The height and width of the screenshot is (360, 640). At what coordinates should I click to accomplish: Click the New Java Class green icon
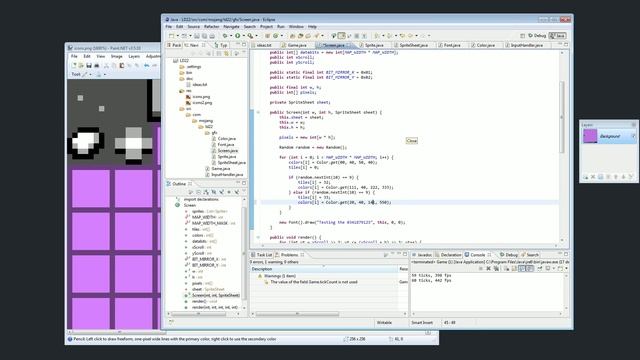276,36
